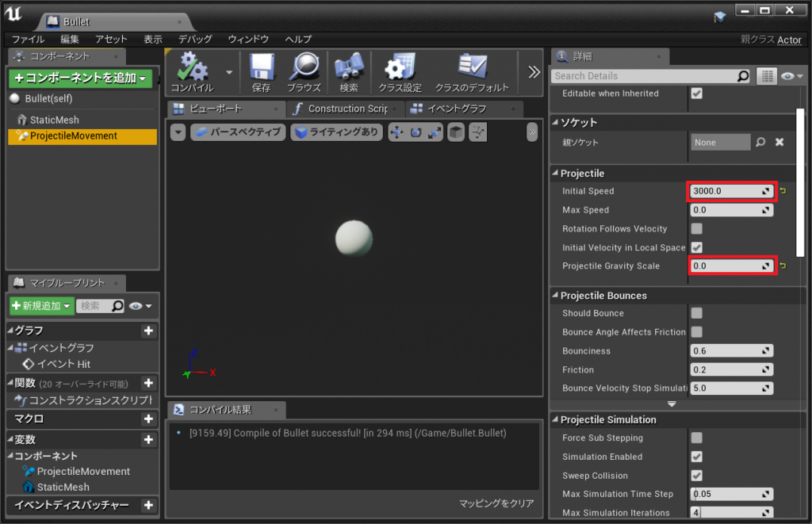This screenshot has width=812, height=524.
Task: Collapse the Projectile Bounces section
Action: pos(557,295)
